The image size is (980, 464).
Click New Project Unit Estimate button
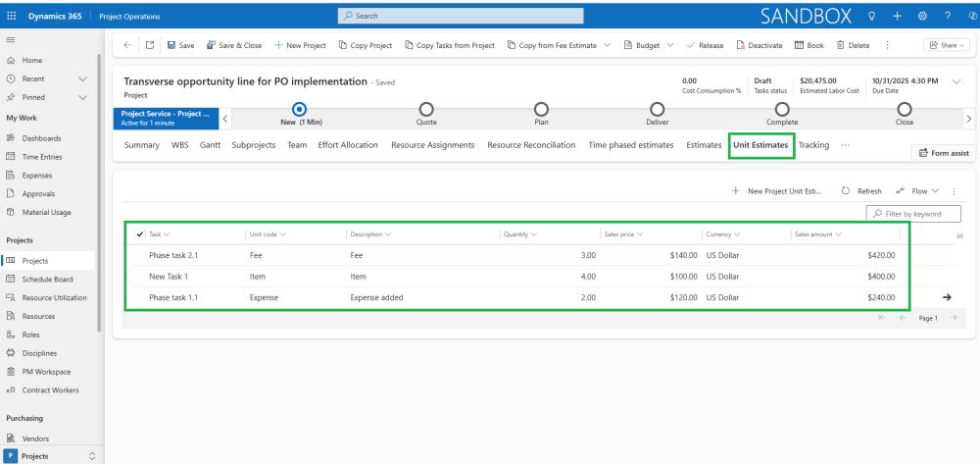click(777, 191)
